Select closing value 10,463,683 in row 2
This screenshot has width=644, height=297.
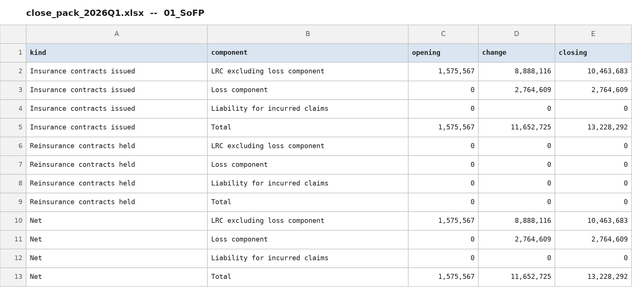click(593, 72)
